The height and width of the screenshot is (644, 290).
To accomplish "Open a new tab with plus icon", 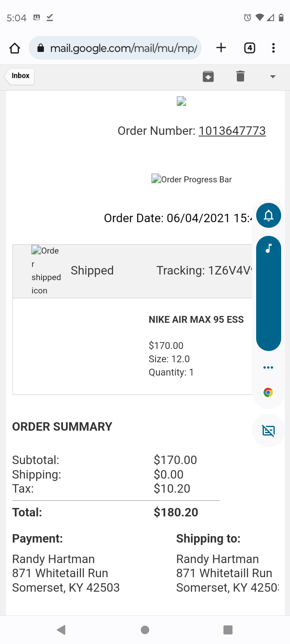I will tap(221, 48).
